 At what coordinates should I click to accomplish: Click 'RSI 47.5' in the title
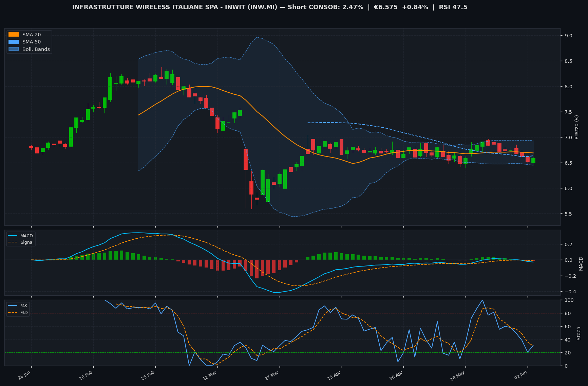tap(453, 7)
